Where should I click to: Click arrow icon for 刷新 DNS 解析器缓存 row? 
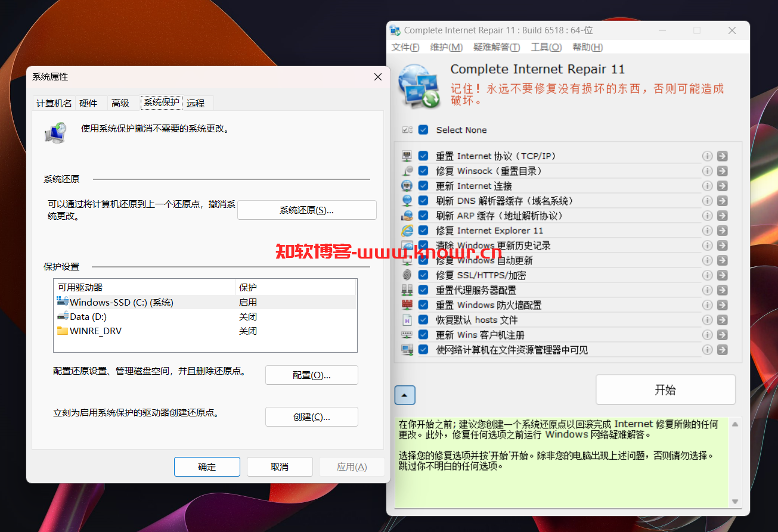722,201
